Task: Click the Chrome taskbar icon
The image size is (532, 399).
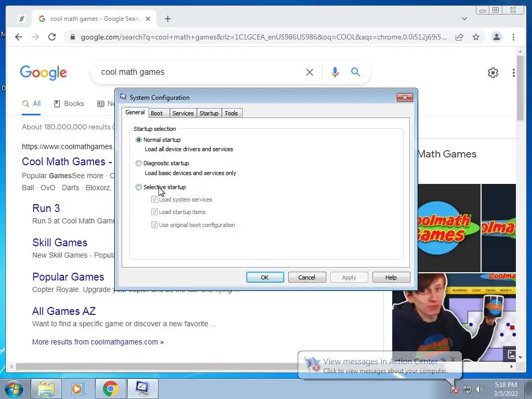Action: 110,389
